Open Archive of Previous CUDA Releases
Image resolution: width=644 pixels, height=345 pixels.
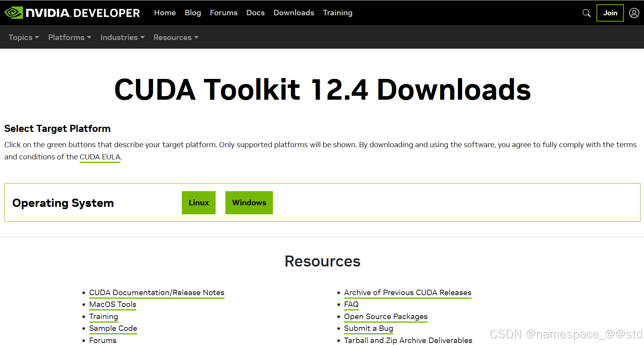pyautogui.click(x=408, y=293)
